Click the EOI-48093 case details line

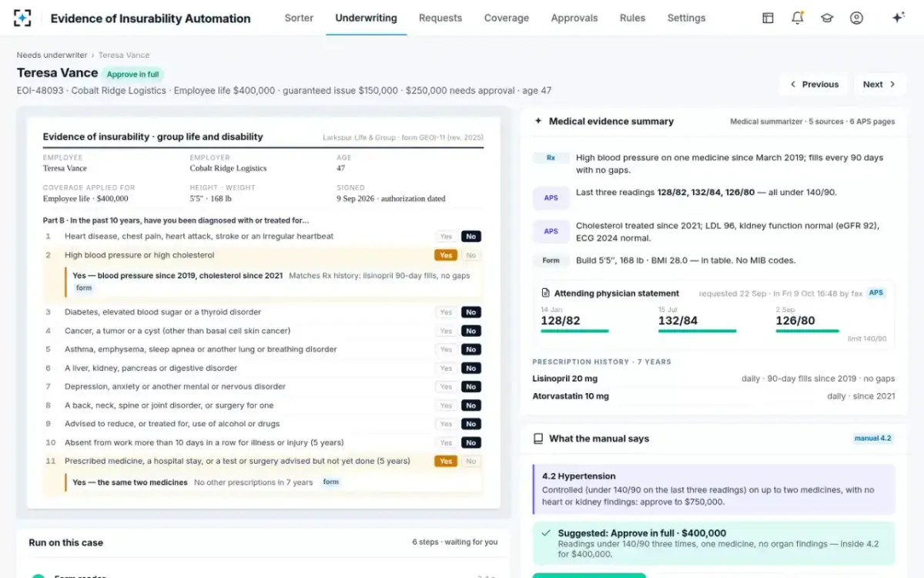[x=284, y=90]
